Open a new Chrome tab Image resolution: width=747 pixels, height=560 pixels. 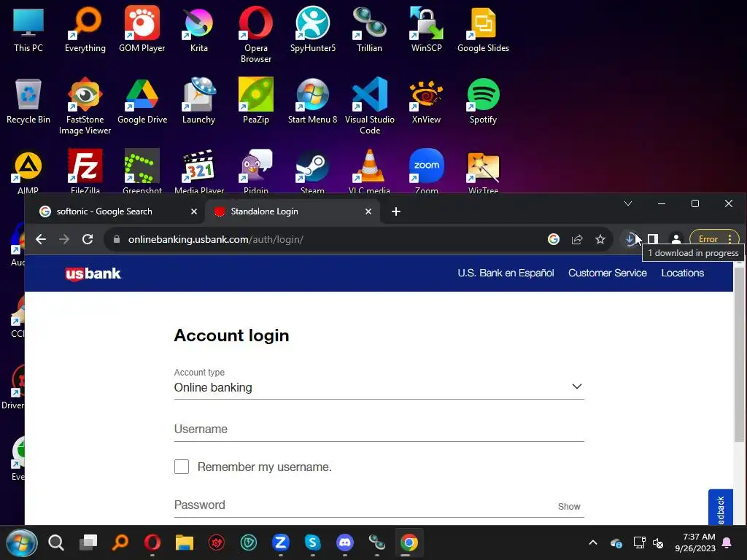click(x=396, y=211)
